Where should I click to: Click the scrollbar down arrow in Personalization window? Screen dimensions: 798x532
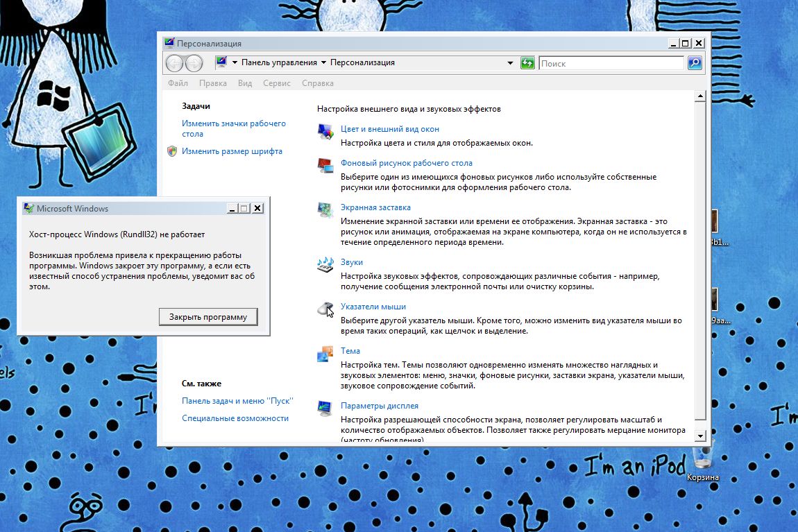click(x=700, y=436)
